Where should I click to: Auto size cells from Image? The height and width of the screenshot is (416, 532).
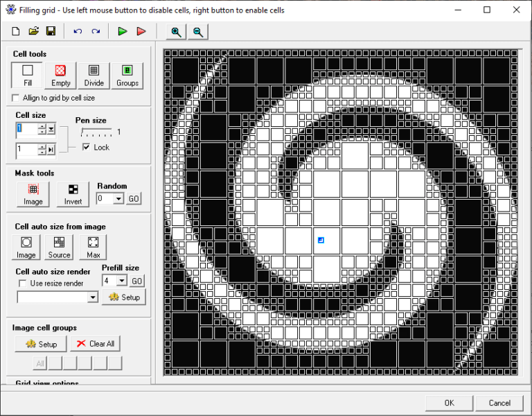(x=26, y=248)
